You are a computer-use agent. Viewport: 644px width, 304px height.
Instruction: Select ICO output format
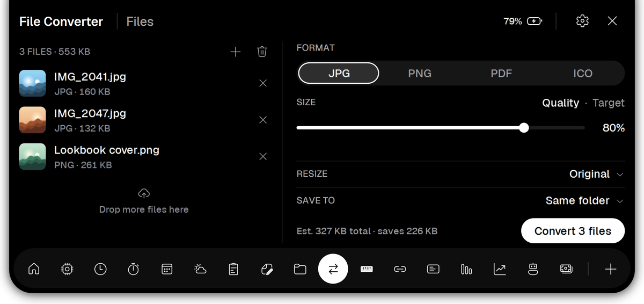click(583, 74)
